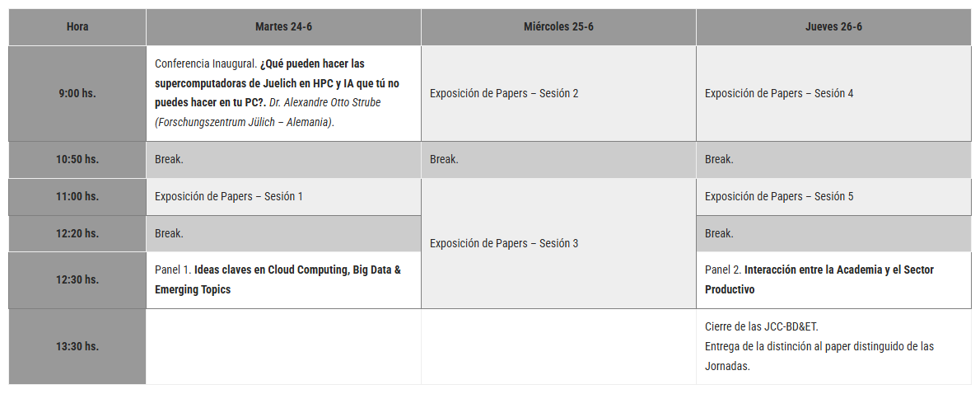The height and width of the screenshot is (394, 980).
Task: Click Tuesday's 10:50 Break cell
Action: pos(284,159)
